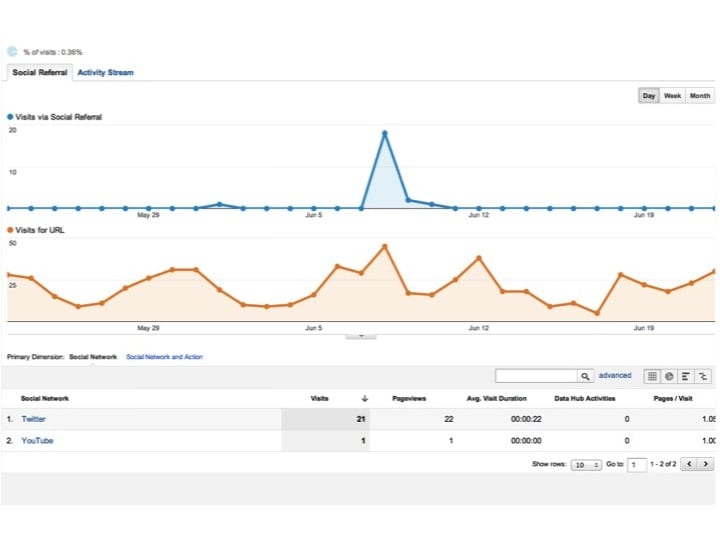Open the Twitter social network link

pos(33,419)
